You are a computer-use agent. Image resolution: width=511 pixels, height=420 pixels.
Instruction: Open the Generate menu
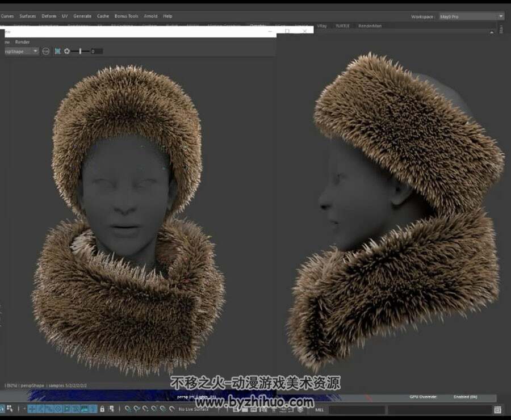[82, 16]
